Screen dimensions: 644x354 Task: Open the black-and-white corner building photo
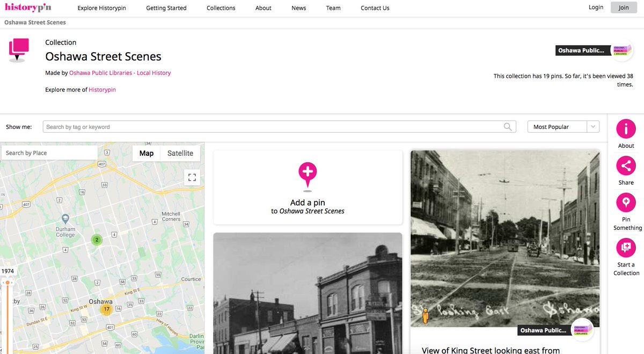pos(308,293)
